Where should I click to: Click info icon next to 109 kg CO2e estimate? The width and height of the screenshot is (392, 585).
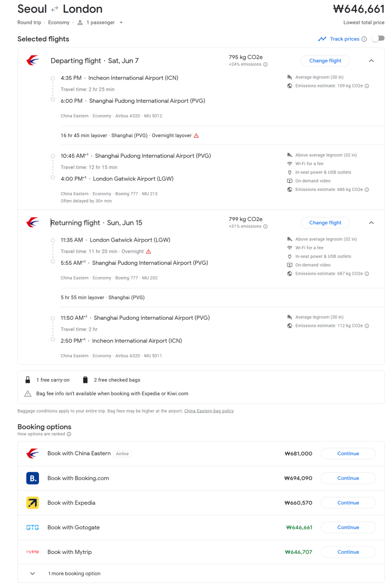tap(367, 86)
